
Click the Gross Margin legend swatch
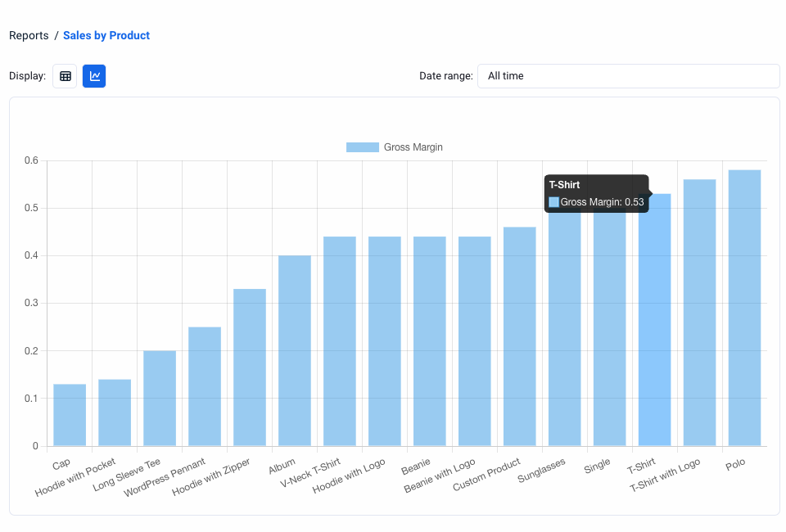coord(363,147)
